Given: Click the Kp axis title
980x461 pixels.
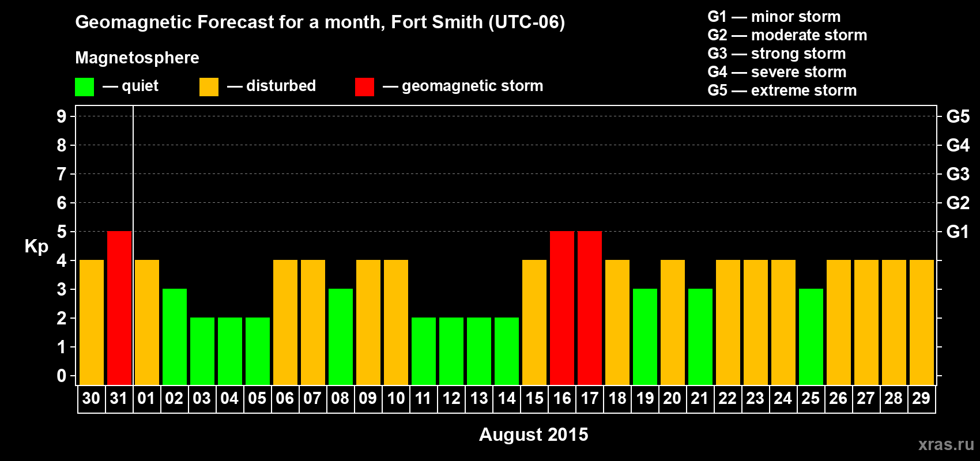Looking at the screenshot, I should [x=36, y=247].
